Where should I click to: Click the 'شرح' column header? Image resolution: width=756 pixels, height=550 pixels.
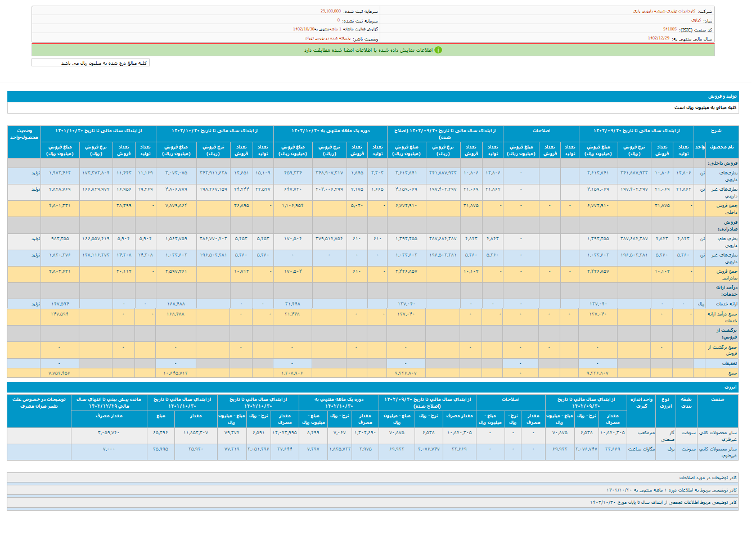coord(715,130)
